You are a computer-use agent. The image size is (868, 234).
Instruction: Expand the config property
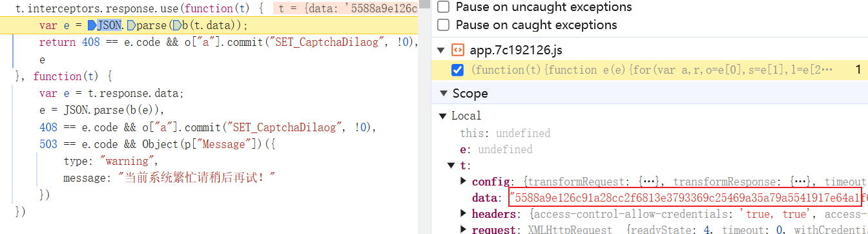[x=462, y=182]
